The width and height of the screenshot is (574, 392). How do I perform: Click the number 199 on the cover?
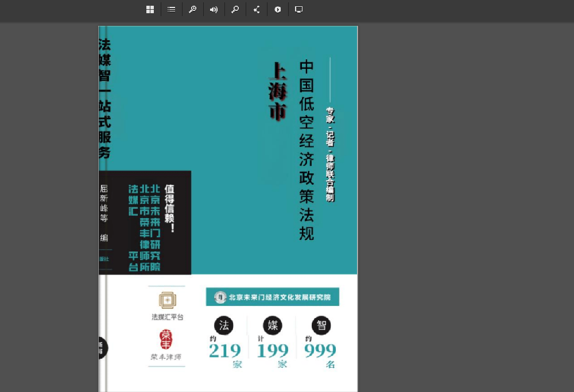click(x=272, y=351)
